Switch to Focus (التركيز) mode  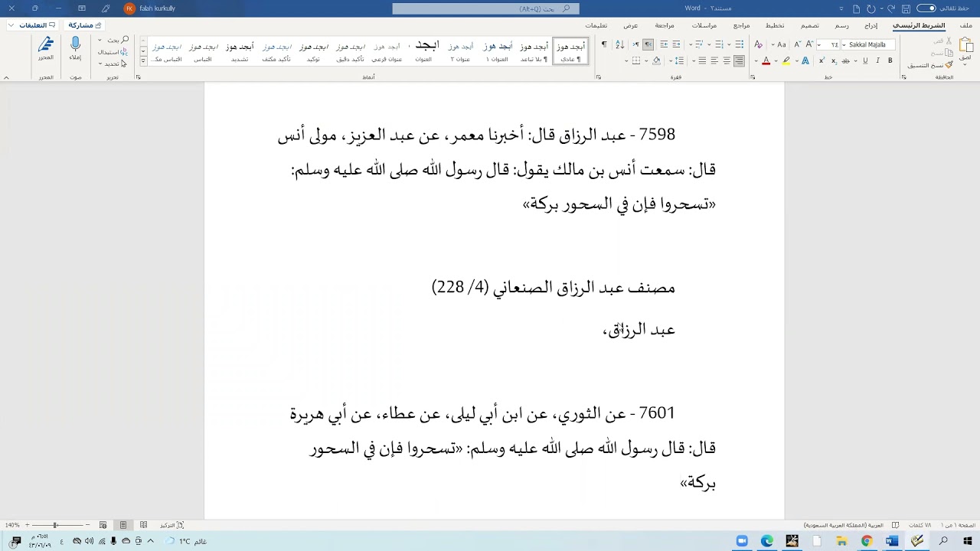171,525
